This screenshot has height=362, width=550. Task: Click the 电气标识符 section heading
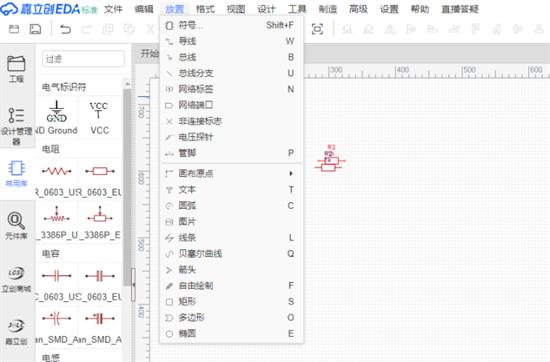pyautogui.click(x=64, y=87)
